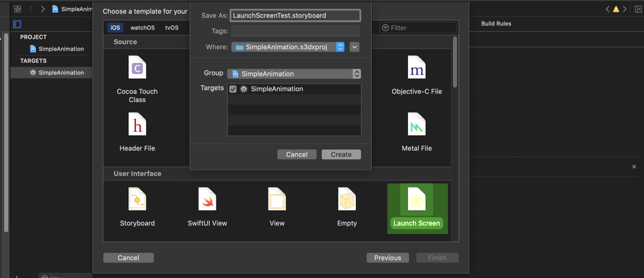This screenshot has width=644, height=278.
Task: Switch to the tvOS platform tab
Action: click(172, 27)
